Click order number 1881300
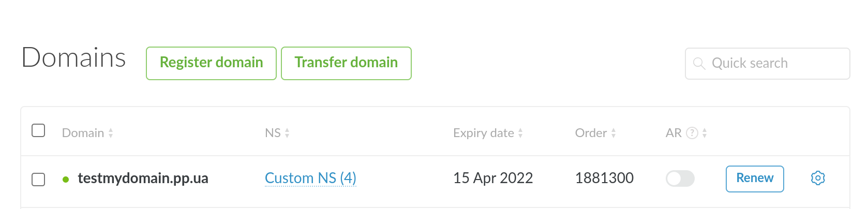The image size is (868, 209). pos(604,178)
